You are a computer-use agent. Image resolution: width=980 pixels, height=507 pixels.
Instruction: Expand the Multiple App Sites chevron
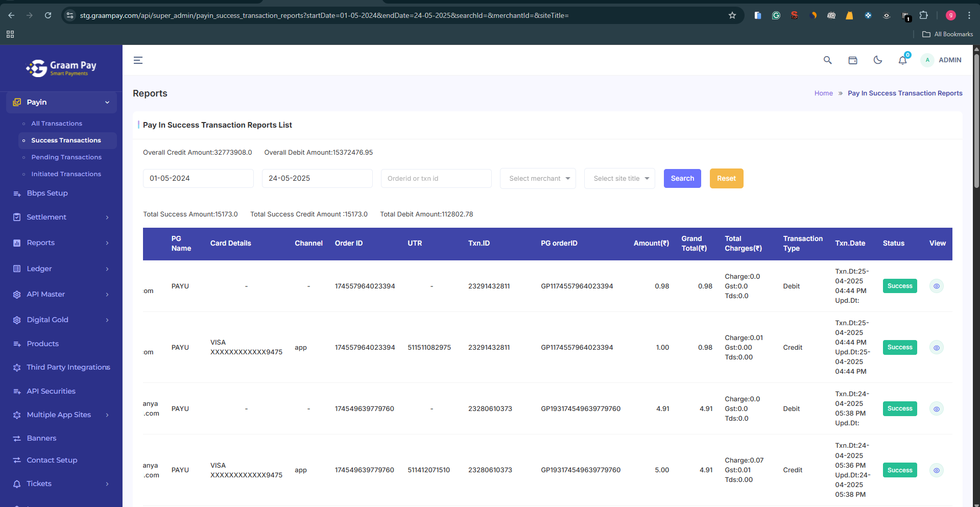click(x=107, y=415)
